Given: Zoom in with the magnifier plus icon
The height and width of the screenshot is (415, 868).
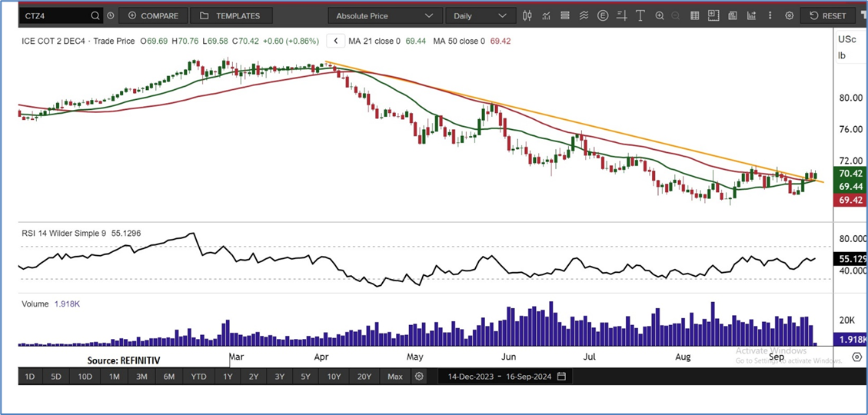Looking at the screenshot, I should (x=660, y=16).
